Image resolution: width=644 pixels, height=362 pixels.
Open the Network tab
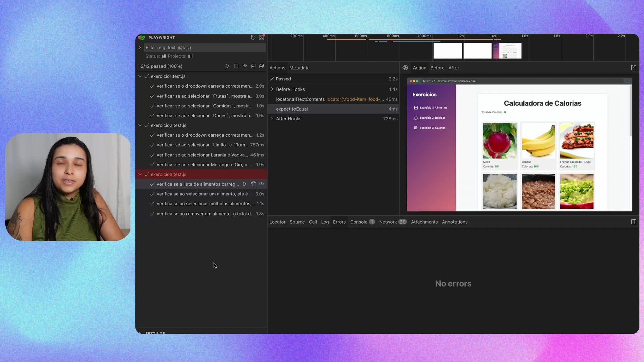[388, 222]
